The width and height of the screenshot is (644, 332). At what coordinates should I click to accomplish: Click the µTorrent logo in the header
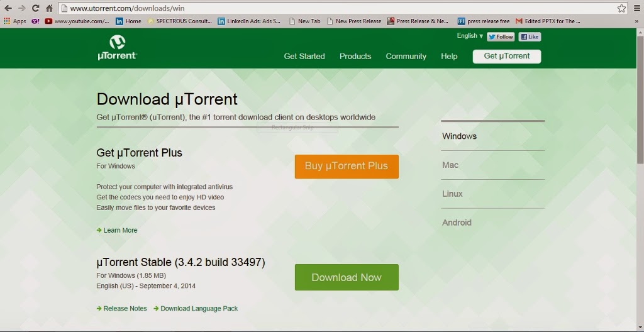click(118, 48)
